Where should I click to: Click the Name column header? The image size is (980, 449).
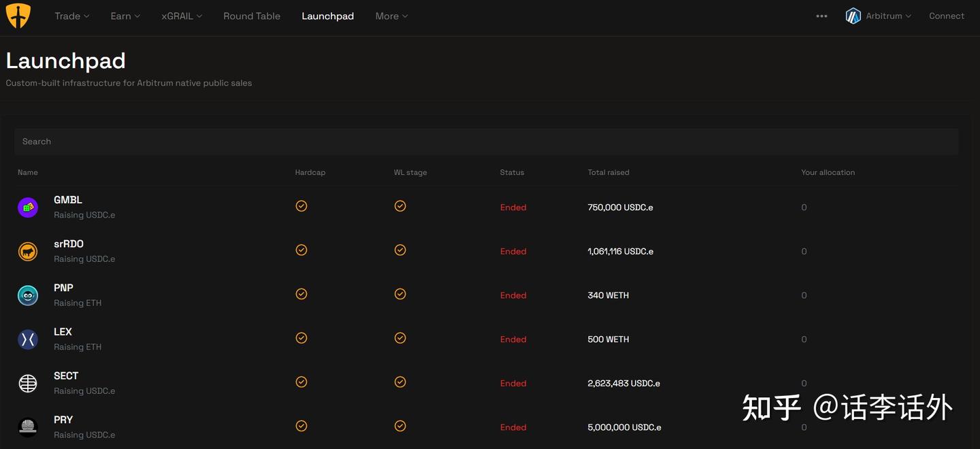tap(28, 173)
